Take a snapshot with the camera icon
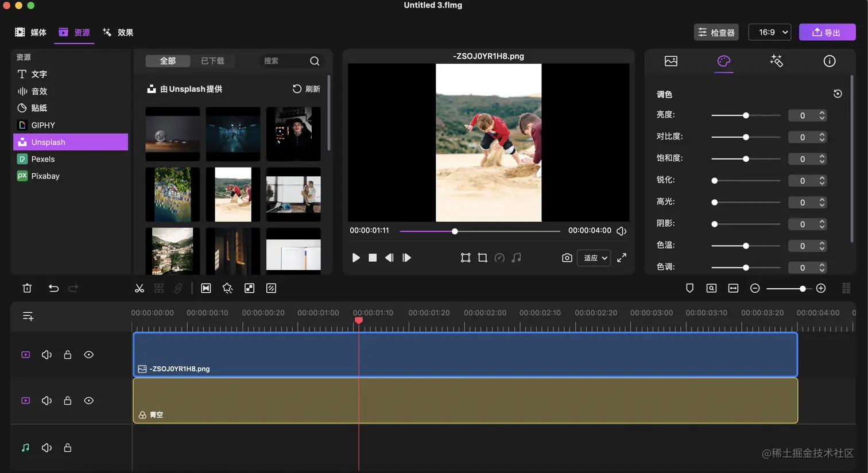868x473 pixels. tap(567, 258)
